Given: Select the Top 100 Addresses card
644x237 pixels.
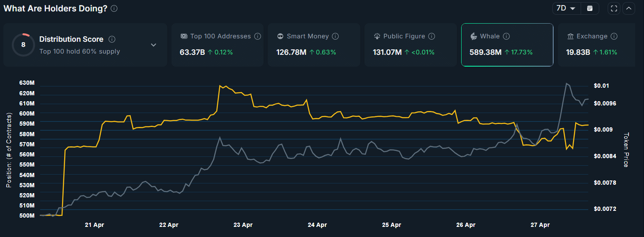Looking at the screenshot, I should 217,45.
